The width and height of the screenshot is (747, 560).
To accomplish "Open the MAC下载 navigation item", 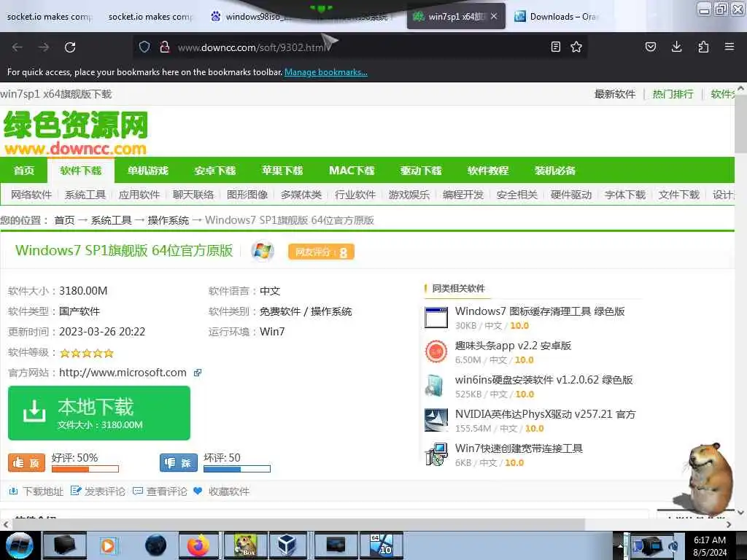I will [x=352, y=171].
